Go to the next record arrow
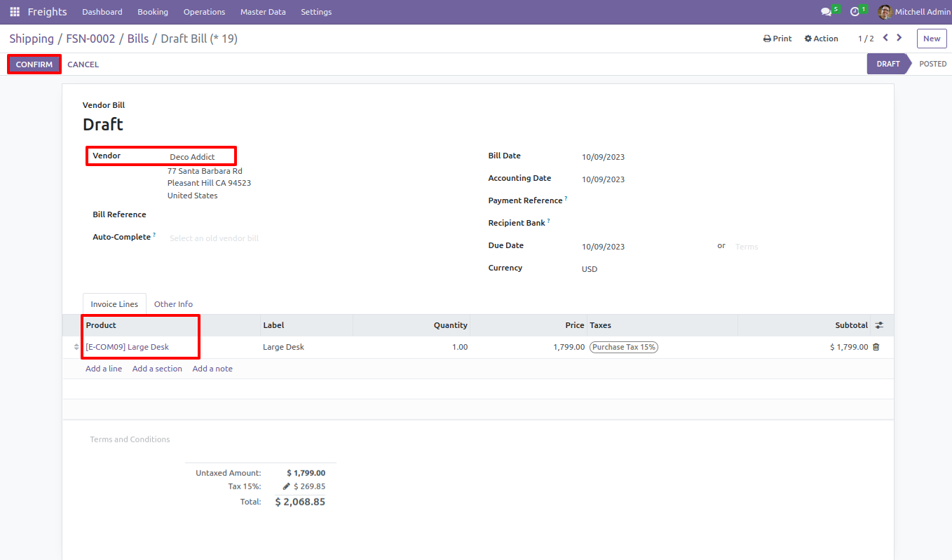 click(899, 38)
